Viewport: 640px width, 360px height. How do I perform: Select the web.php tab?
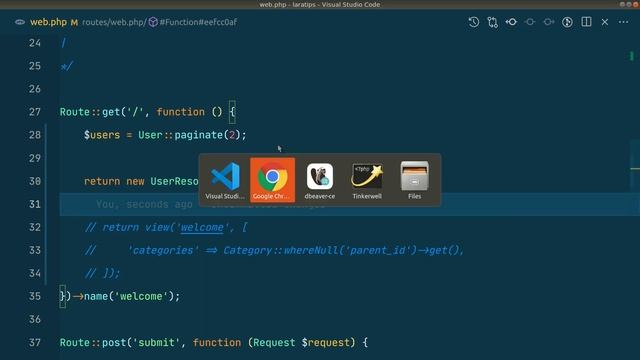pos(48,22)
